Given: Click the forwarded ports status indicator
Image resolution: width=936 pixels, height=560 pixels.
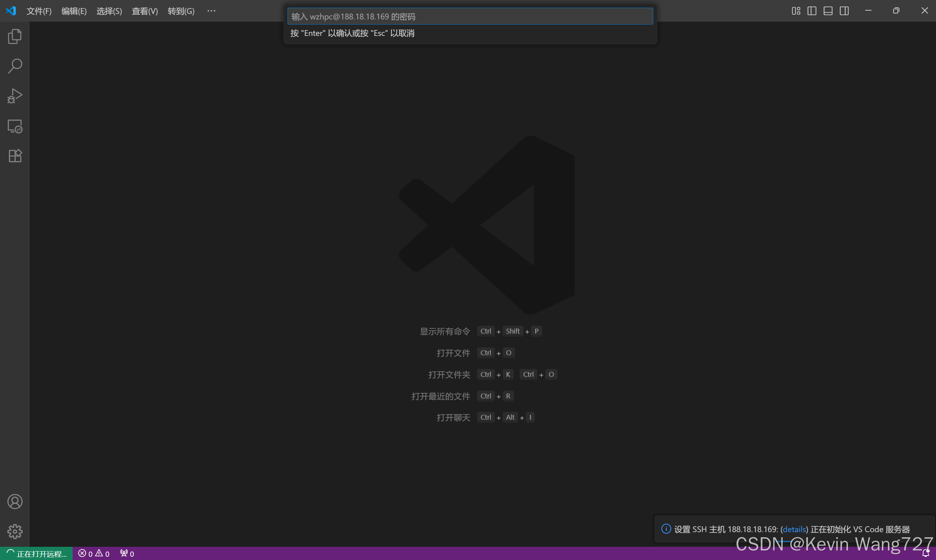Looking at the screenshot, I should point(127,553).
